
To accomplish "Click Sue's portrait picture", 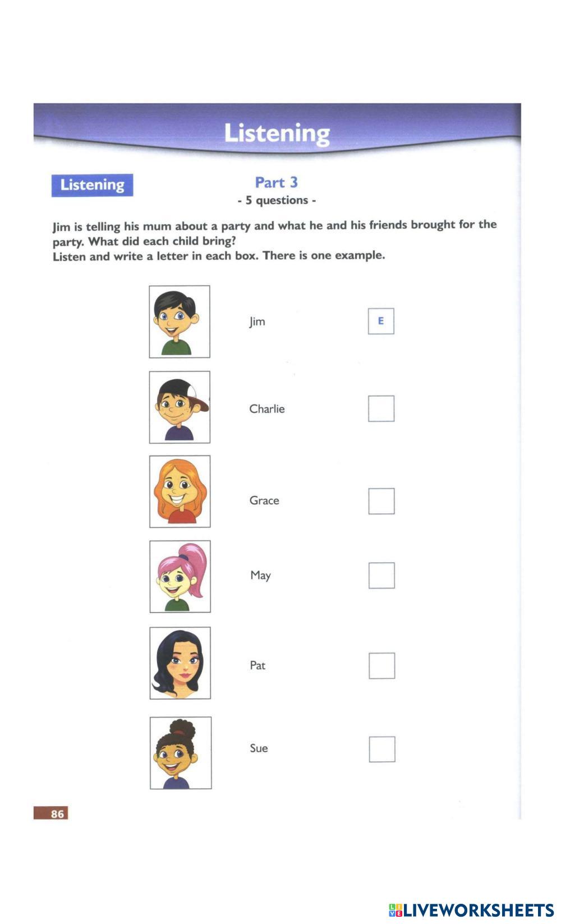I will pyautogui.click(x=181, y=752).
